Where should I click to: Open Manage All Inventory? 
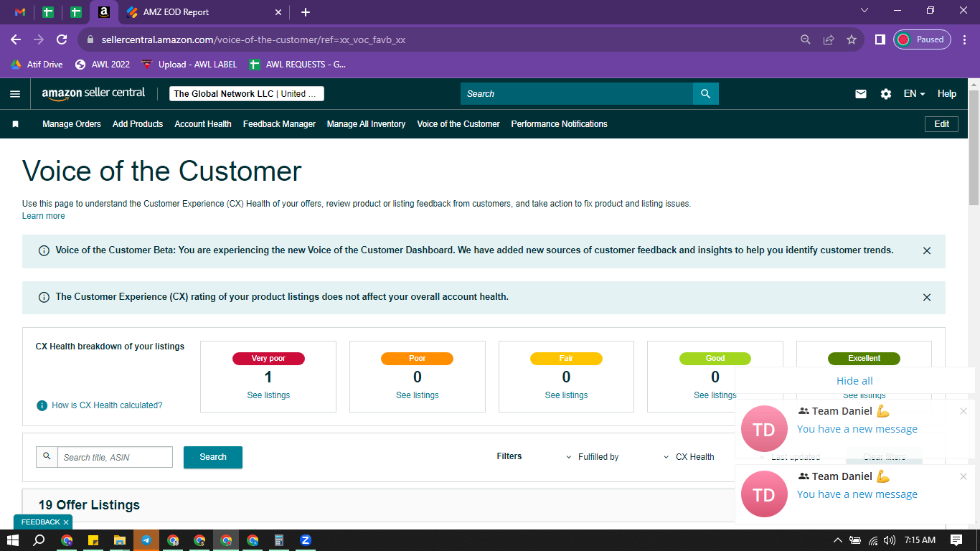tap(366, 124)
